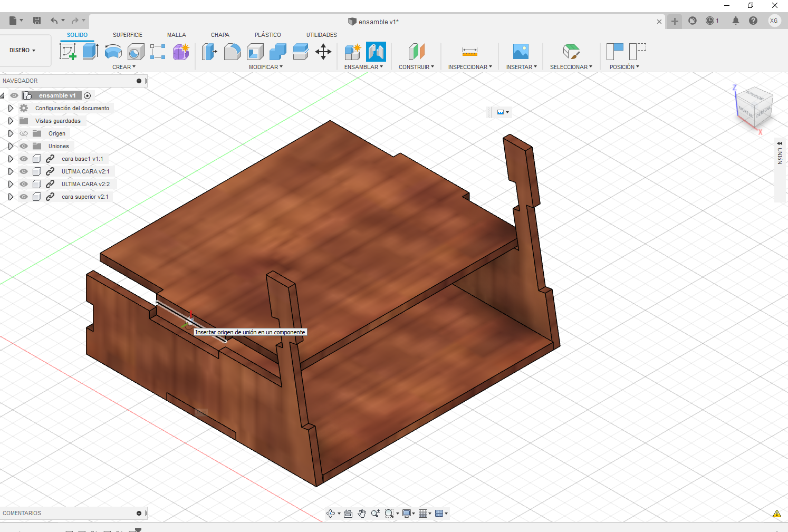788x532 pixels.
Task: Hide the cara superior v2:1 component
Action: (x=24, y=197)
